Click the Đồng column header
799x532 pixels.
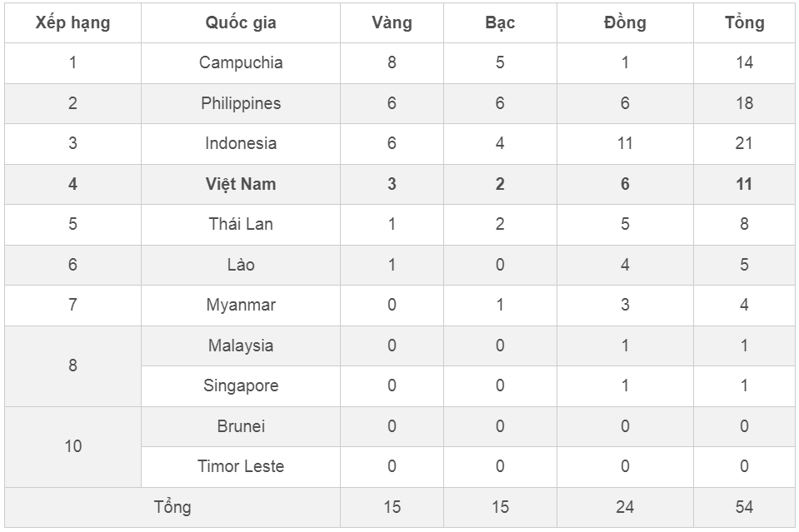[x=625, y=22]
